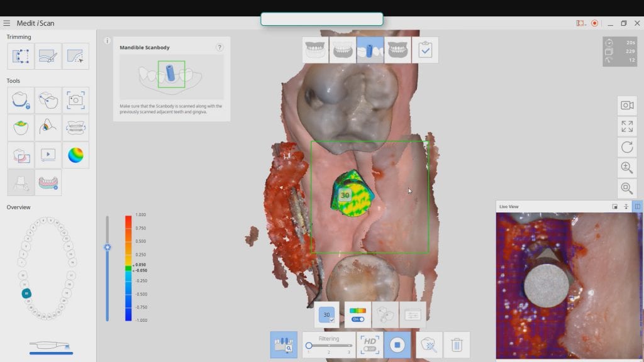Open the hamburger menu beside Medit iScan
Viewport: 644px width, 362px height.
point(7,23)
